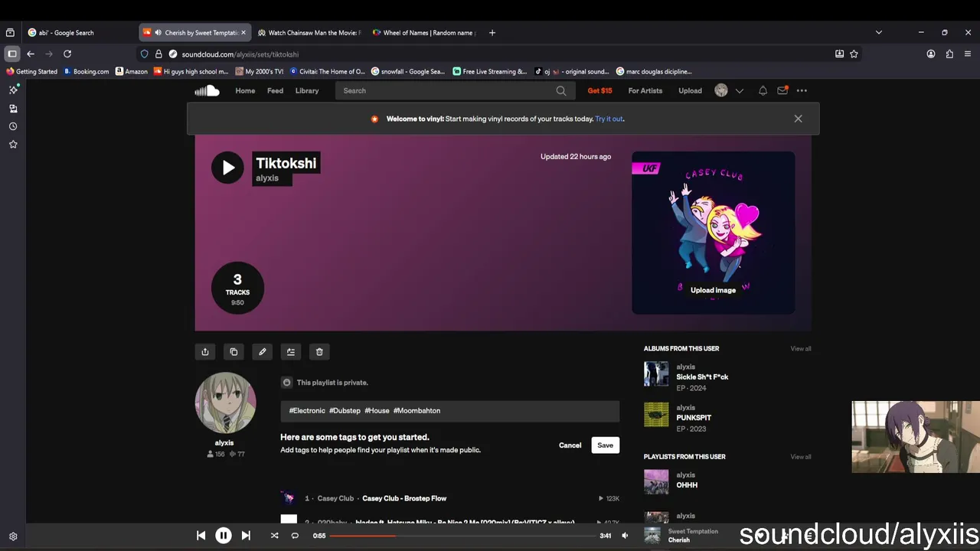
Task: Click the Get $15 link
Action: (599, 90)
